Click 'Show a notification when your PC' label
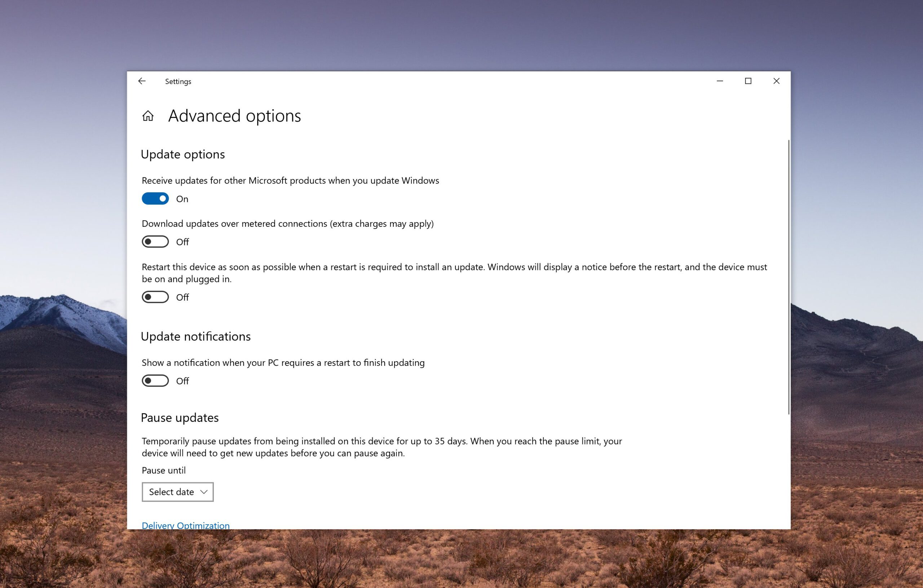923x588 pixels. point(283,363)
